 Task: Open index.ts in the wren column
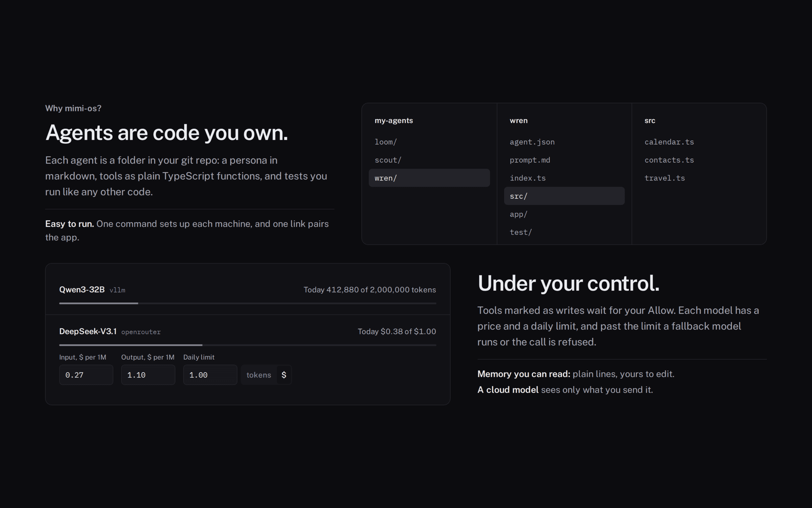pos(564,178)
